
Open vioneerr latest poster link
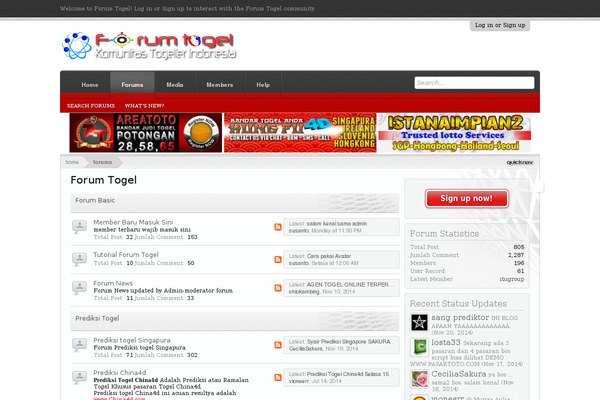pos(299,381)
